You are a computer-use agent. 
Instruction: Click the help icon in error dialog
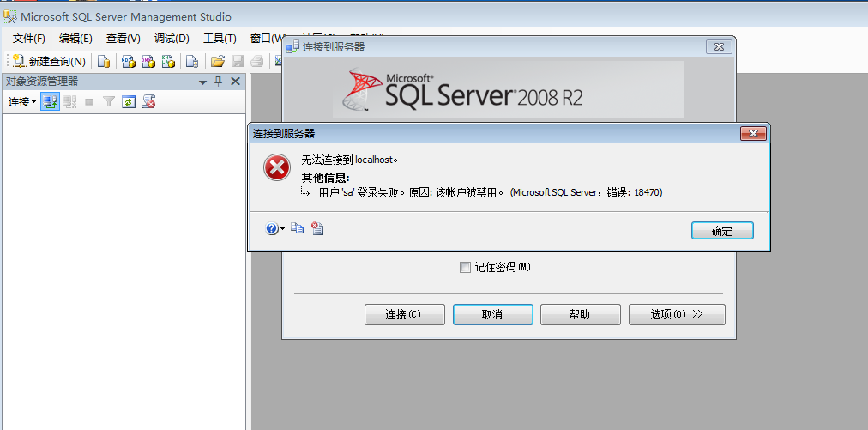pos(272,228)
